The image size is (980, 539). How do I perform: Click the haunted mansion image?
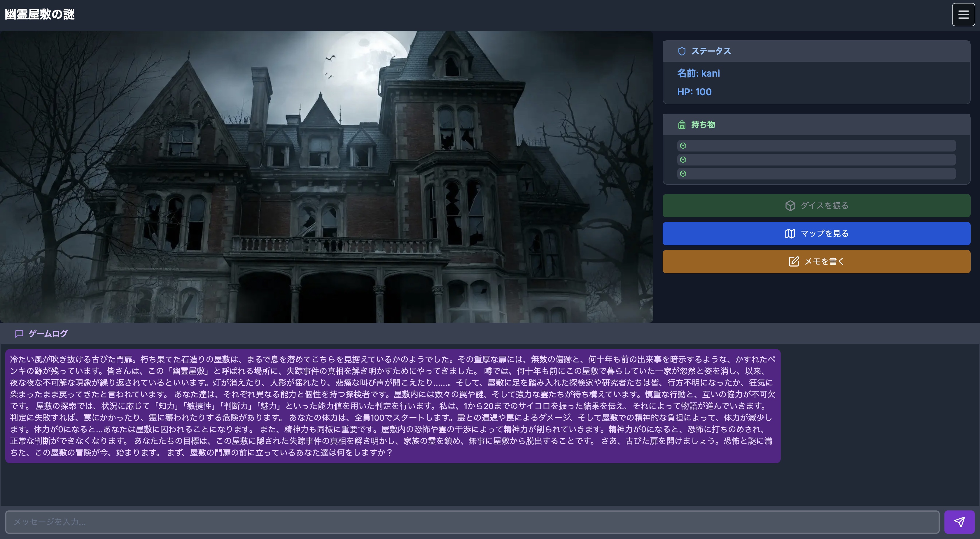[x=326, y=177]
